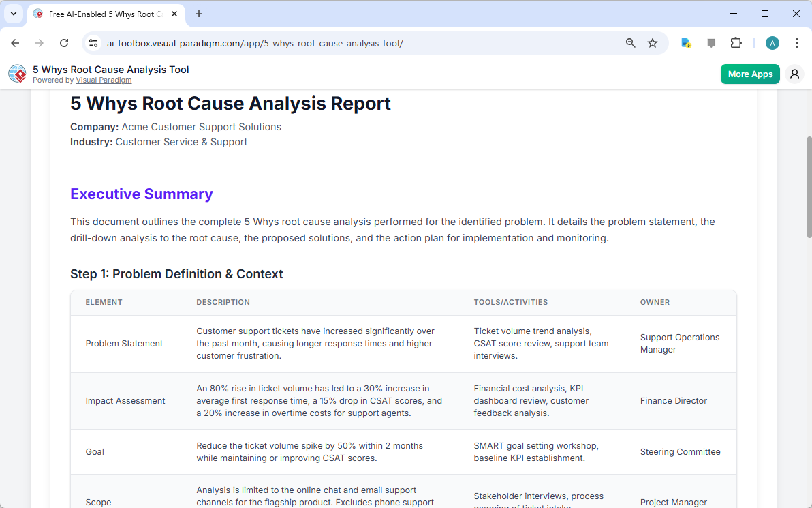Open the Chrome profile avatar A
The height and width of the screenshot is (508, 812).
tap(772, 42)
